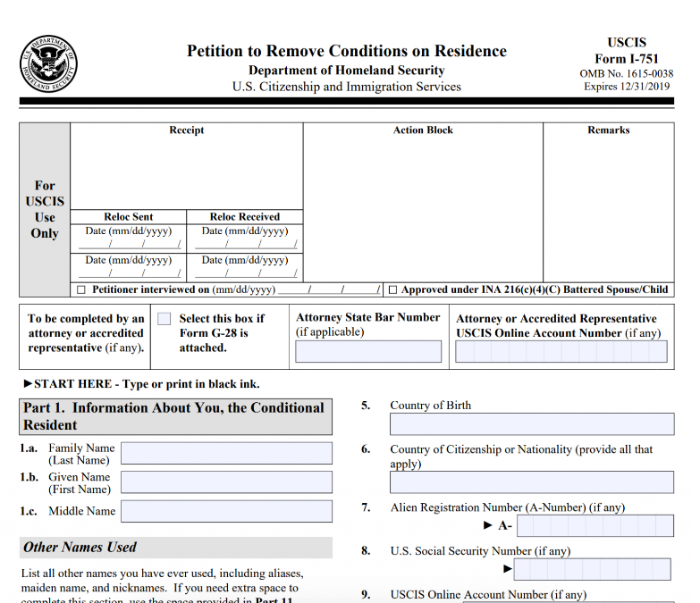
Task: Click the 'OMB No. 1615-0038' text
Action: (x=627, y=73)
